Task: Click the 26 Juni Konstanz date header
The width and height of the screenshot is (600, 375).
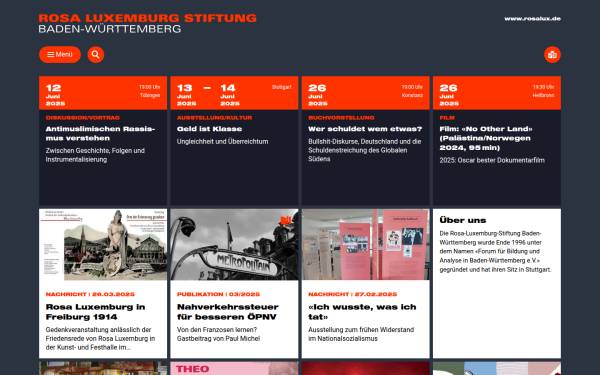Action: tap(365, 93)
